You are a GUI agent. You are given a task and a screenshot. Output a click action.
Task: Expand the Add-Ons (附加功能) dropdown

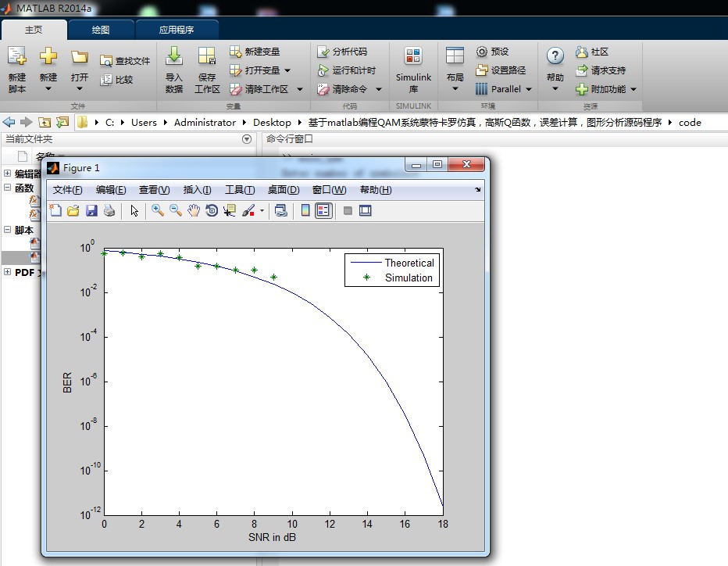tap(633, 89)
